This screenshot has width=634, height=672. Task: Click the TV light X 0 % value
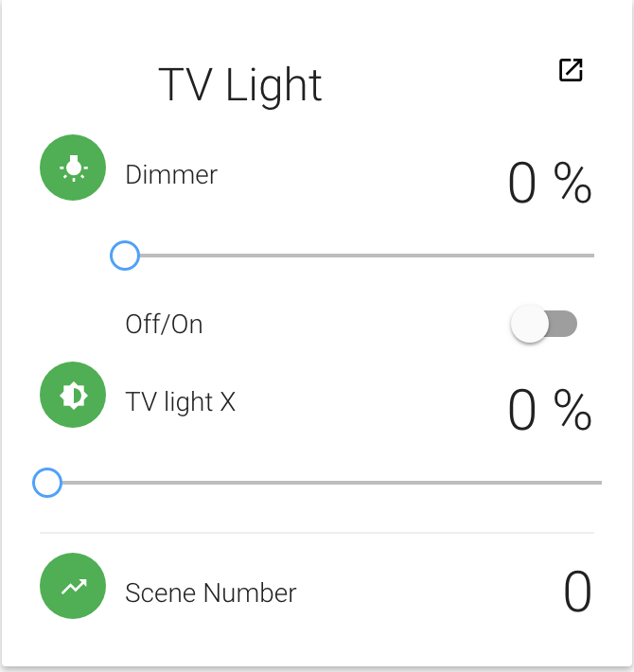coord(549,411)
